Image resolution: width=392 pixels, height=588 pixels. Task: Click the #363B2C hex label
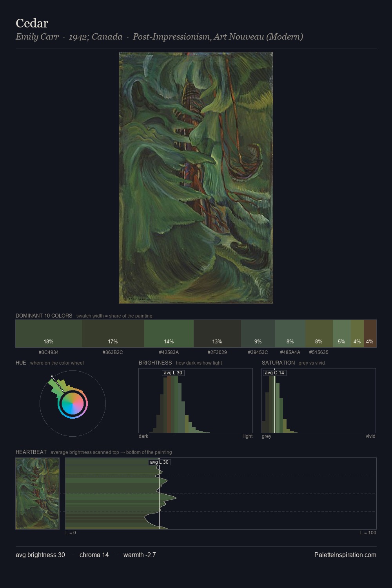pos(113,352)
